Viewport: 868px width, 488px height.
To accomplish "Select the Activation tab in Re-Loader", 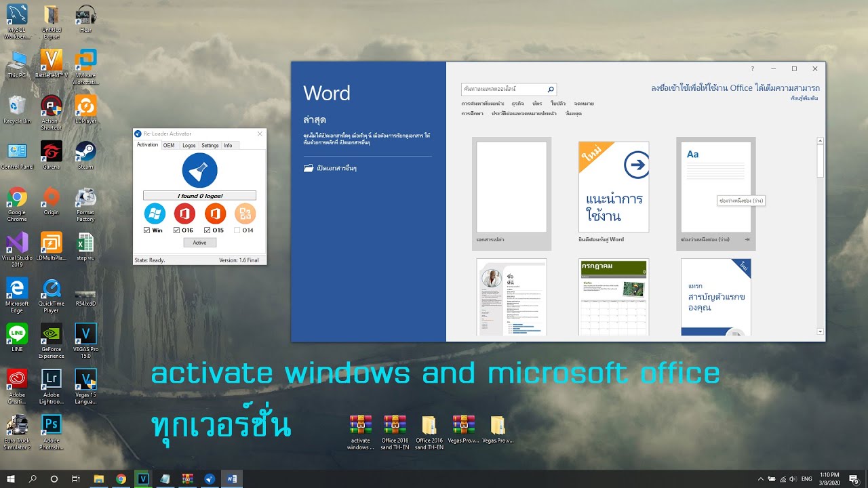I will 147,145.
